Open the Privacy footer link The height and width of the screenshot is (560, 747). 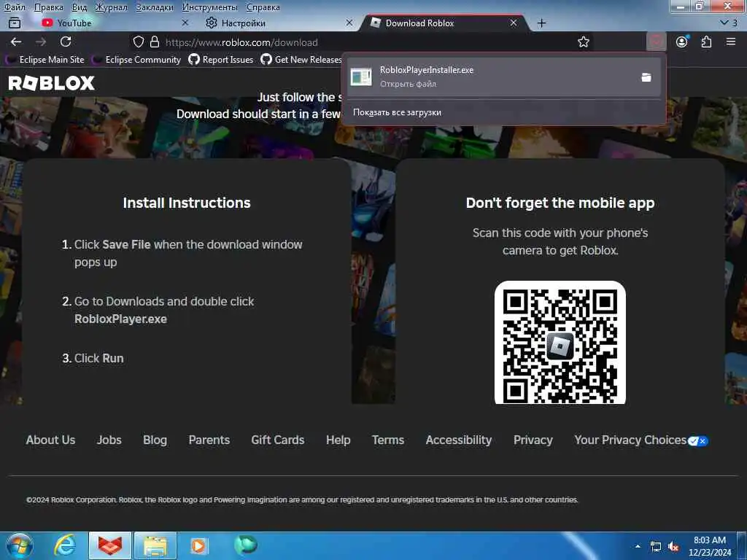tap(533, 440)
